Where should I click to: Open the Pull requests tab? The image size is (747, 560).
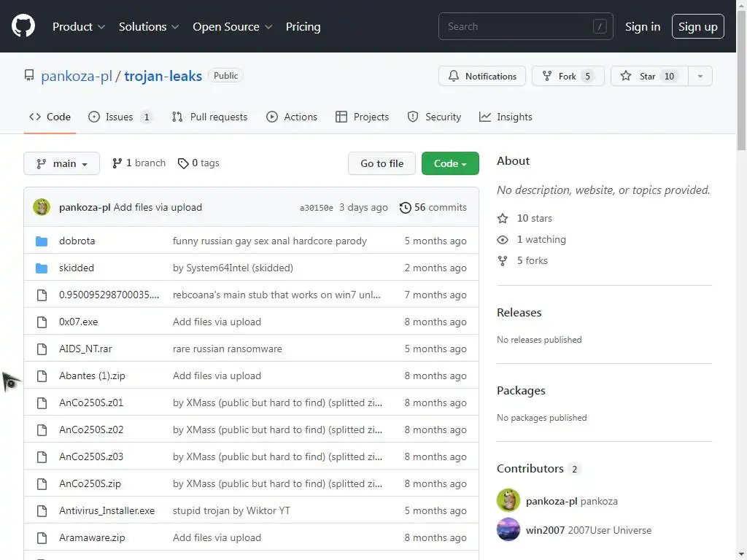point(209,117)
